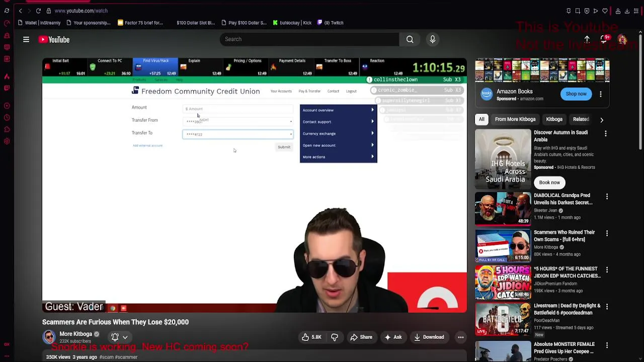The height and width of the screenshot is (362, 644).
Task: Click the browser address bar URL
Action: pyautogui.click(x=81, y=11)
